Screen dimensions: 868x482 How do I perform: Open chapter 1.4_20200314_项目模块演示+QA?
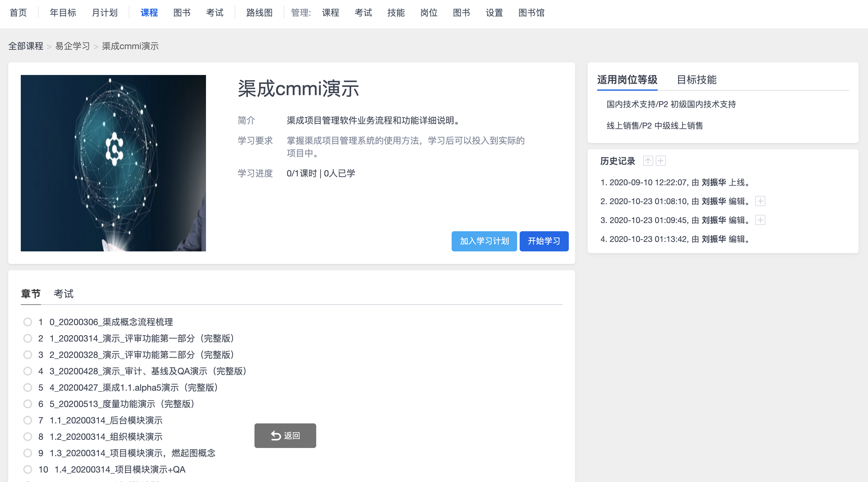120,469
